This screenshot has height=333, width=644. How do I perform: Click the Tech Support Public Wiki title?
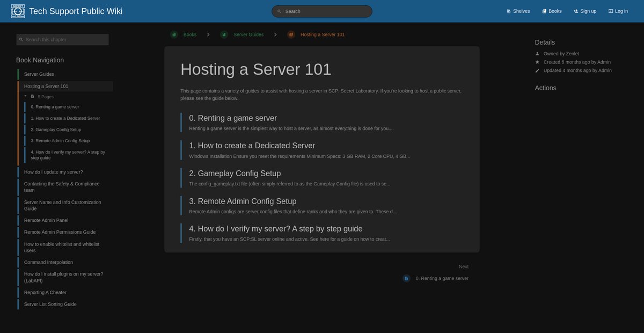click(x=76, y=11)
